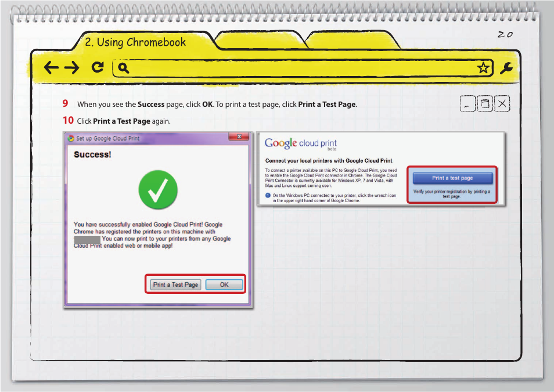Screen dimensions: 554x392
Task: Click the bookmark star icon
Action: click(x=483, y=67)
